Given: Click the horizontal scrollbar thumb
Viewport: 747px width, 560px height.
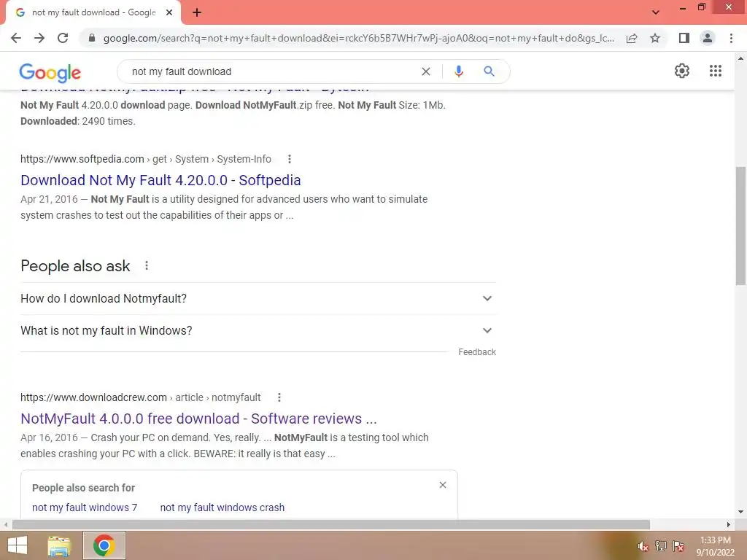Looking at the screenshot, I should click(331, 524).
